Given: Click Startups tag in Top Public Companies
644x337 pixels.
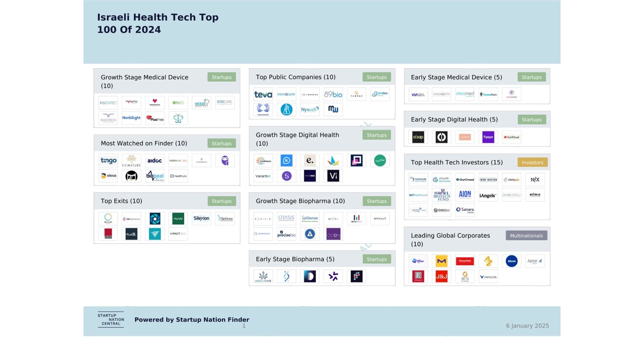Looking at the screenshot, I should pos(377,77).
